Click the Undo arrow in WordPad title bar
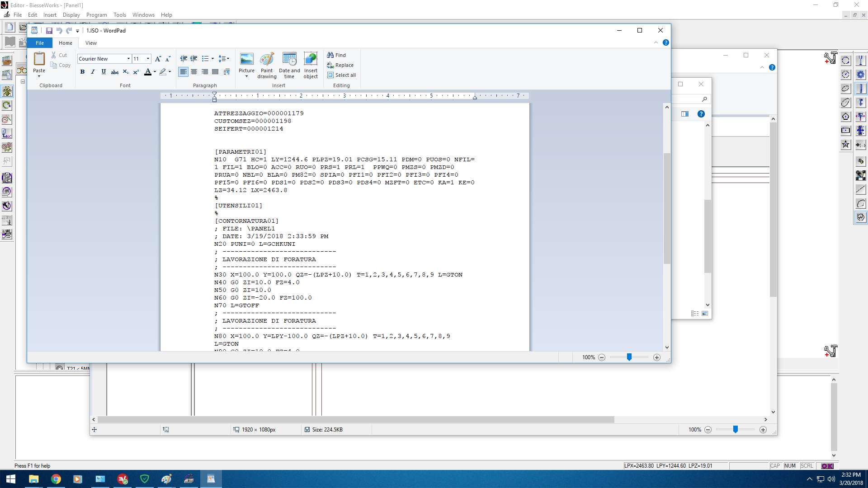The width and height of the screenshot is (868, 488). pyautogui.click(x=59, y=31)
